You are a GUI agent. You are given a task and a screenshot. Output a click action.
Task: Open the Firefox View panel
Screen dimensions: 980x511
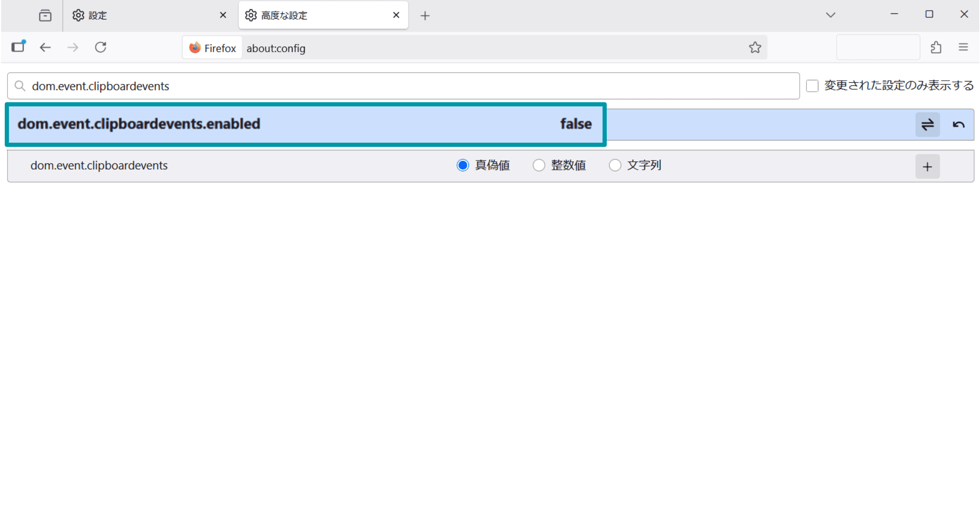[x=45, y=15]
